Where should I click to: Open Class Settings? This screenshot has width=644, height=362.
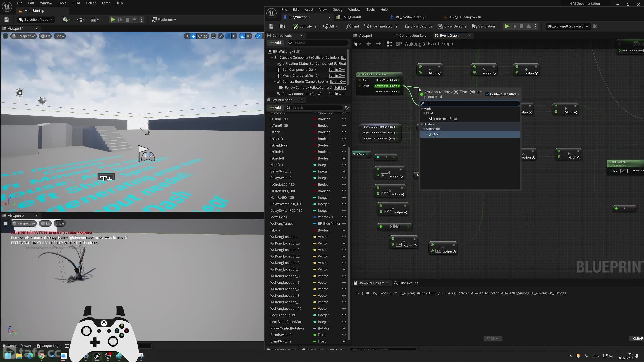418,26
